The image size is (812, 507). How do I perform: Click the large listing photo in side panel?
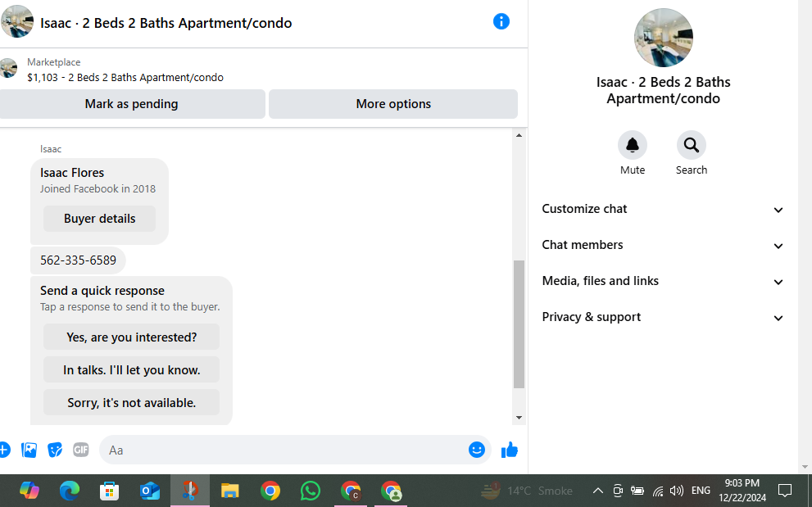coord(664,38)
